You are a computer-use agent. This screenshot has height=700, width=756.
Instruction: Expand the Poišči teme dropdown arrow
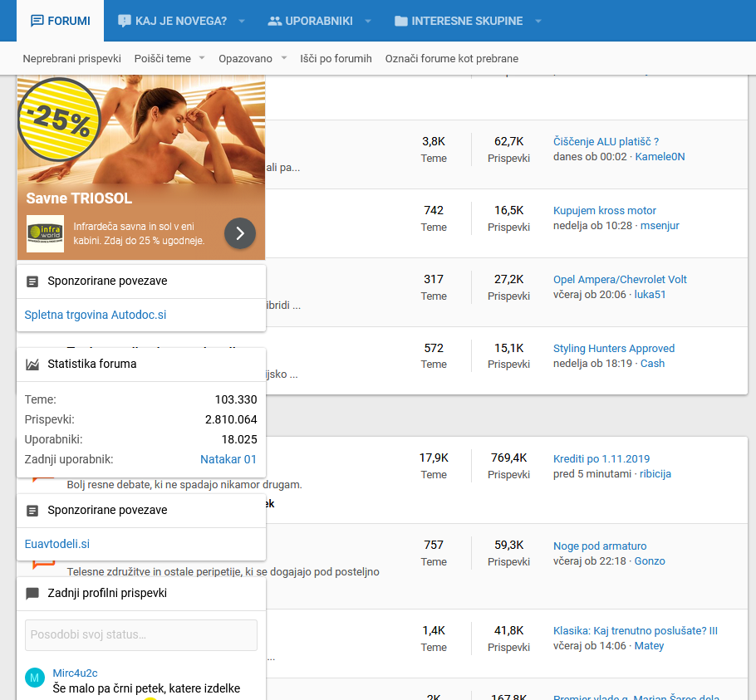(202, 58)
